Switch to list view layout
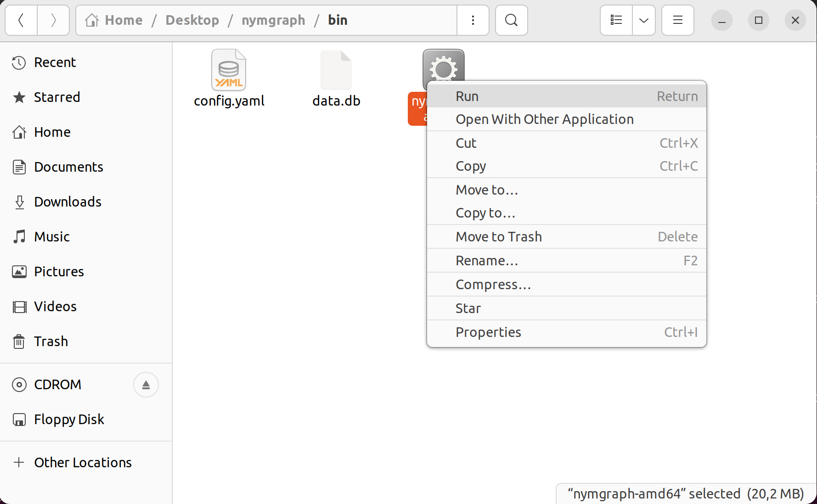This screenshot has width=817, height=504. click(x=615, y=20)
